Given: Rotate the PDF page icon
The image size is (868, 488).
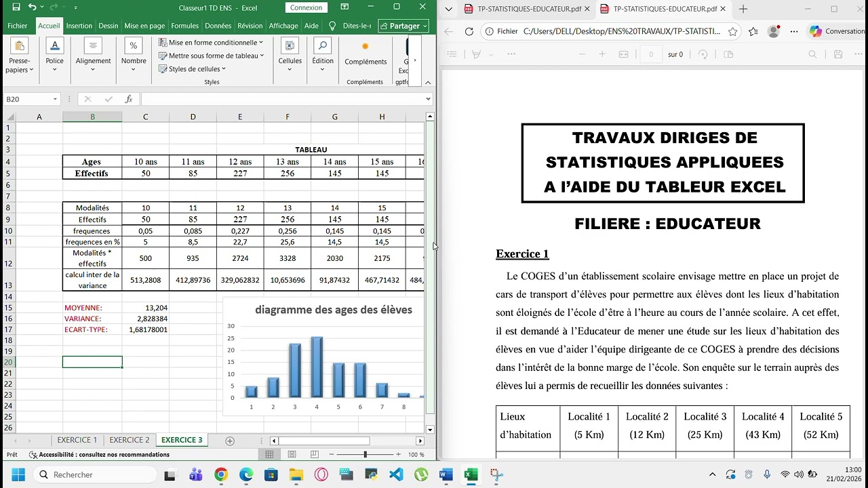Looking at the screenshot, I should point(703,54).
